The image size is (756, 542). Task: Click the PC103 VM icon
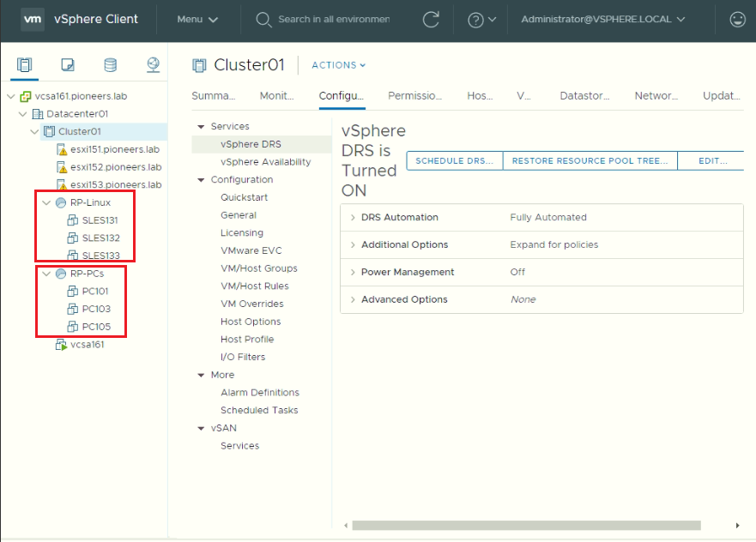click(72, 309)
